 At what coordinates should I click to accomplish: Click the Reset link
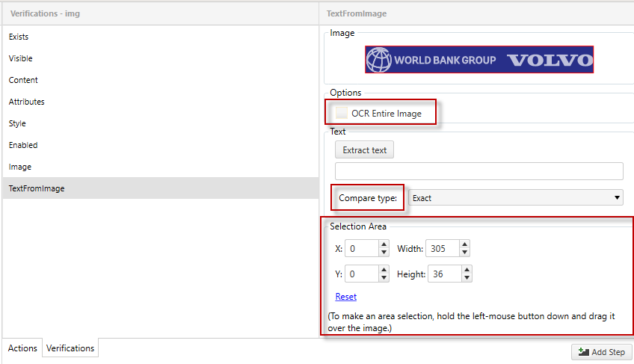[x=346, y=297]
